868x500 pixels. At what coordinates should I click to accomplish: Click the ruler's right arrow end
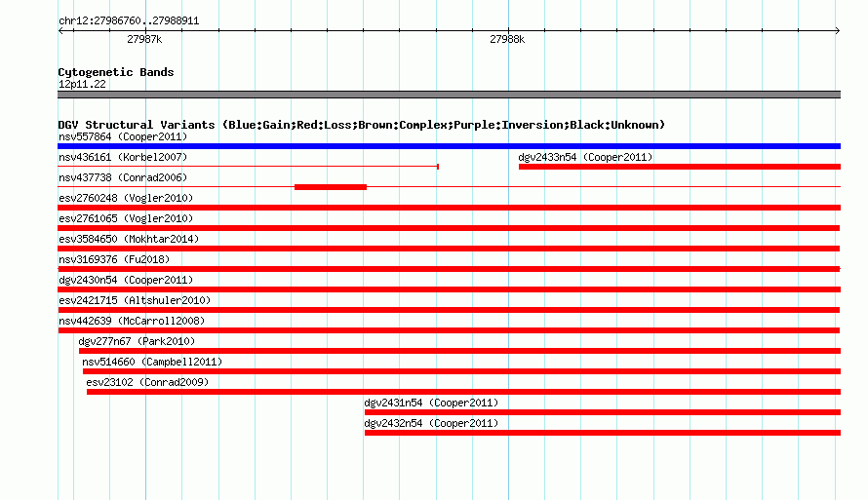(837, 31)
